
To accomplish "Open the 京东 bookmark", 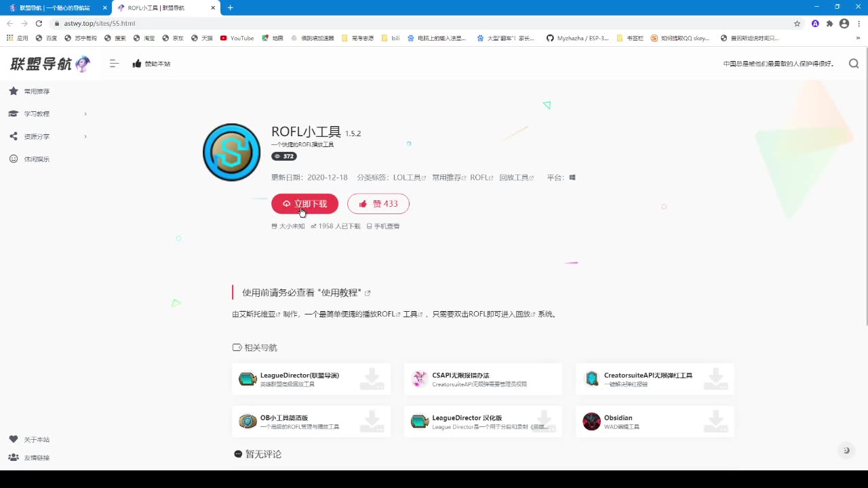I will tap(173, 38).
